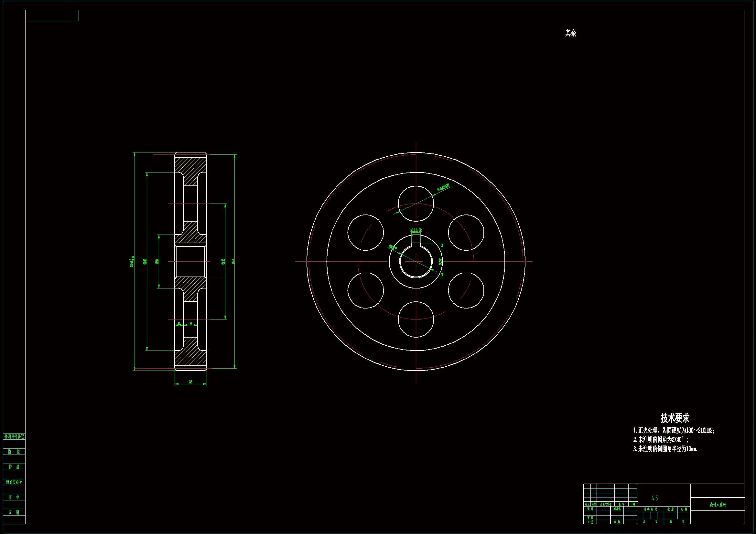Image resolution: width=756 pixels, height=534 pixels.
Task: Click the 借通用件登记 label on the left strip
Action: tap(14, 437)
